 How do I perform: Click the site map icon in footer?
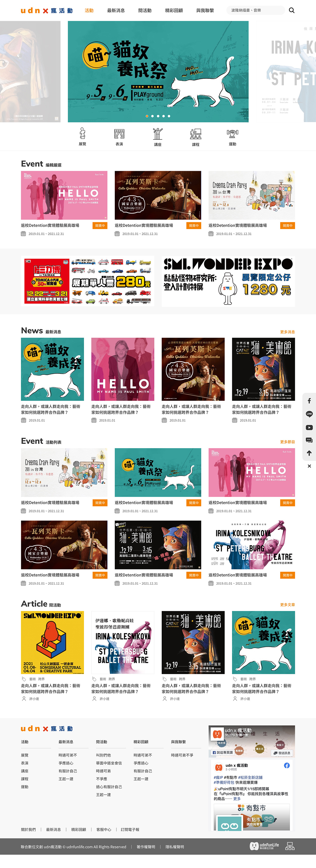[x=290, y=846]
